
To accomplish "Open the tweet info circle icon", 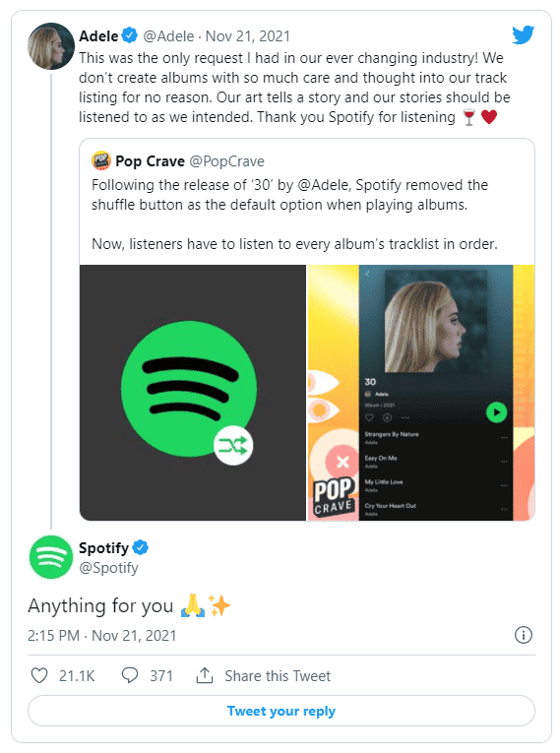I will click(x=523, y=635).
